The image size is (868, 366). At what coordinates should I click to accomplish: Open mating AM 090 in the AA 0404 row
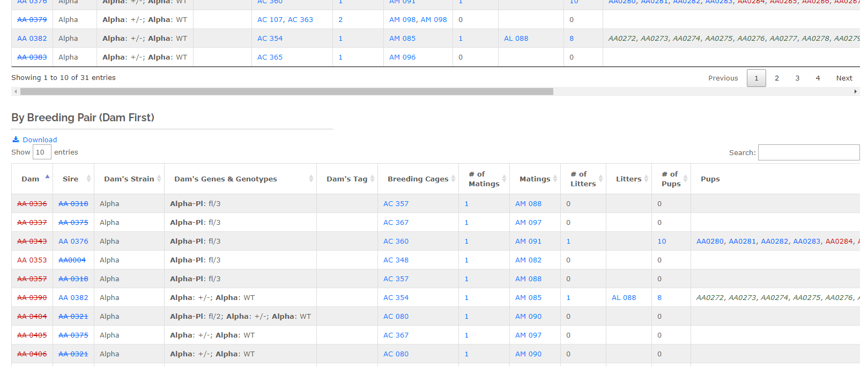pos(528,316)
